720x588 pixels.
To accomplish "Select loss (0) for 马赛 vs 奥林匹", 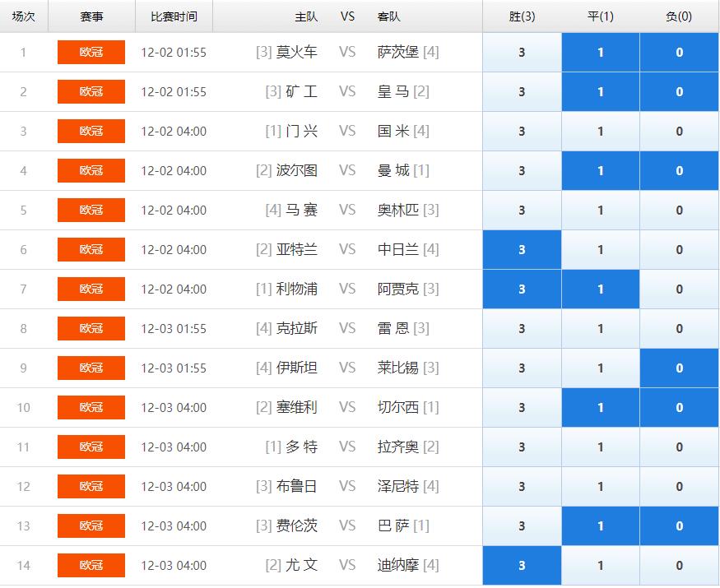I will click(679, 211).
